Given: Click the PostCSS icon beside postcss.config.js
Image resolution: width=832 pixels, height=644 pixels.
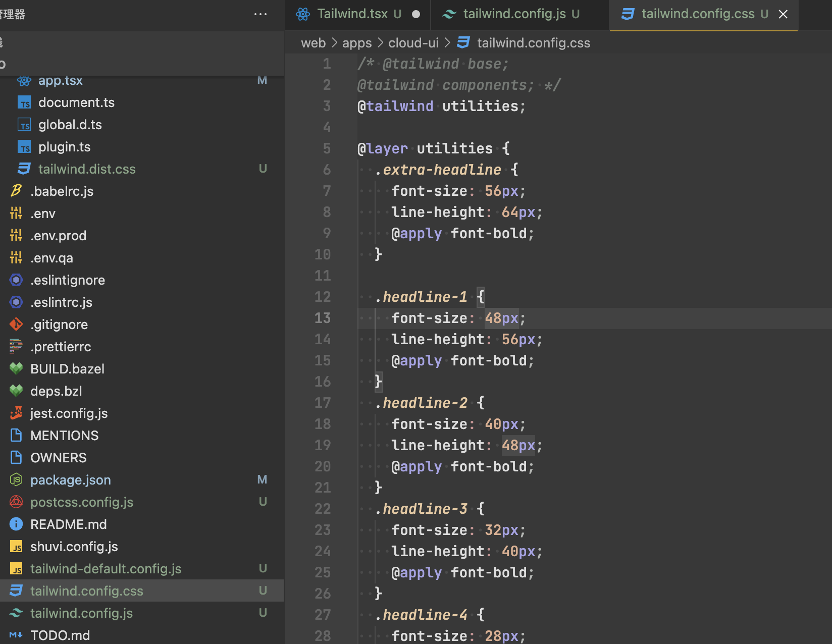Looking at the screenshot, I should [16, 502].
